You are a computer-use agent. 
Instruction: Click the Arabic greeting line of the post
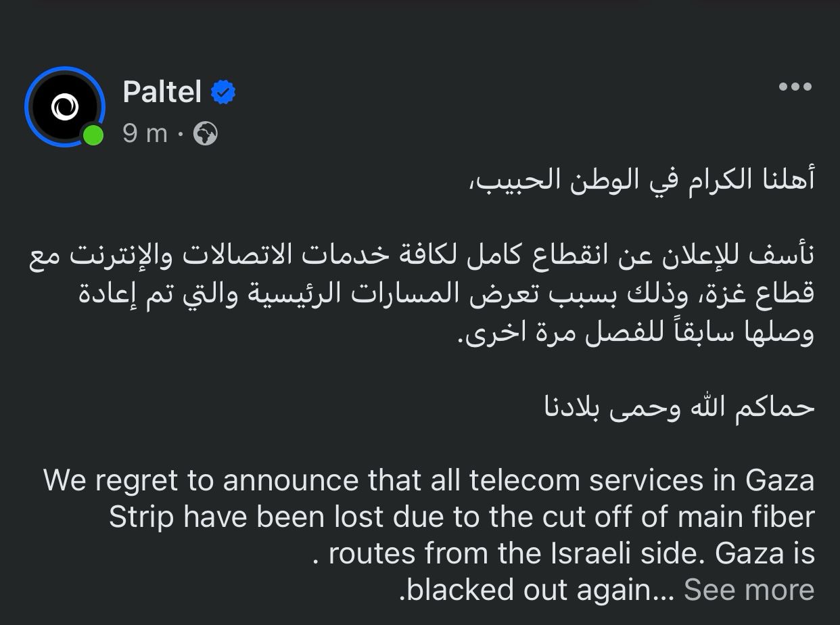(641, 181)
